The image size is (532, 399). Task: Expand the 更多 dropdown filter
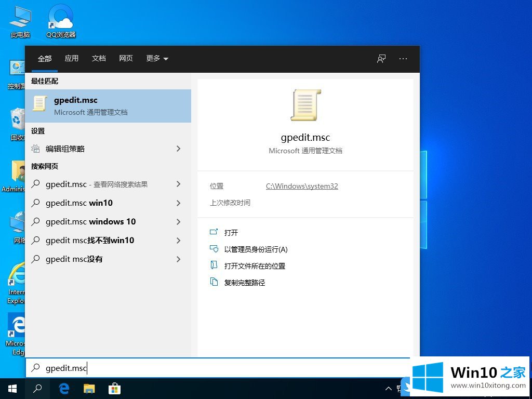coord(157,59)
